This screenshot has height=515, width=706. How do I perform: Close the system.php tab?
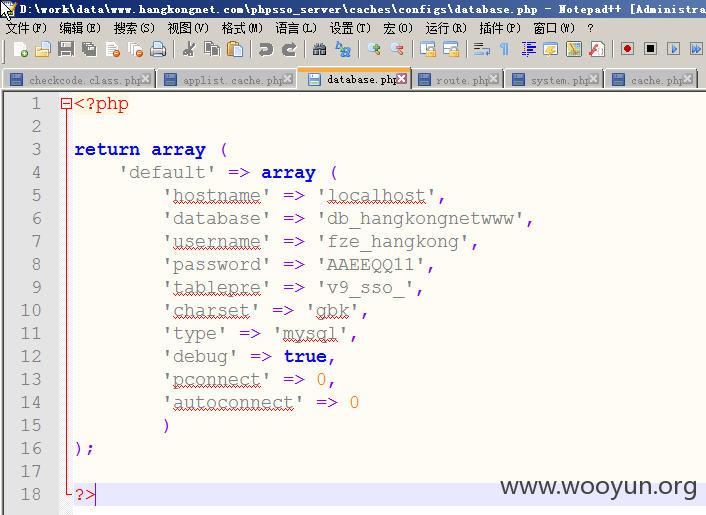594,79
